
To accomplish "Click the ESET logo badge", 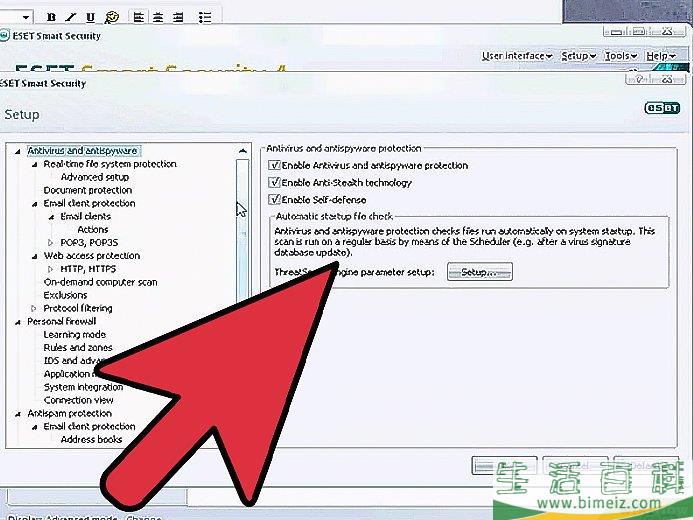I will pyautogui.click(x=662, y=108).
